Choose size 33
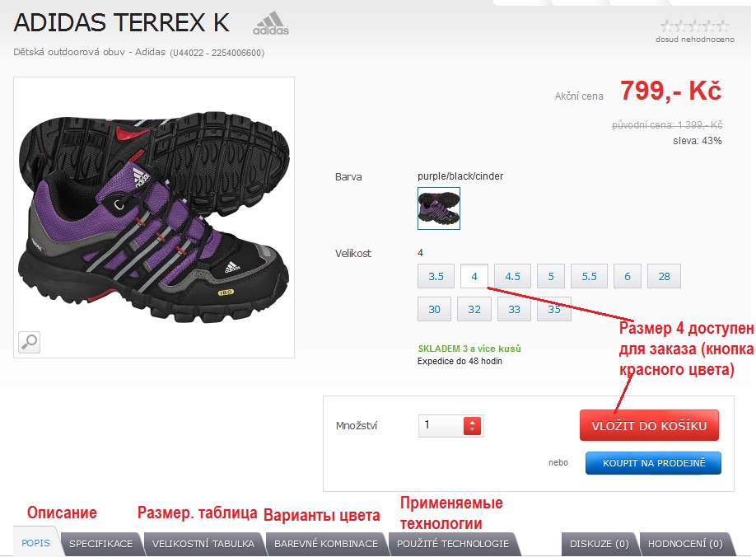This screenshot has height=557, width=756. (x=515, y=309)
